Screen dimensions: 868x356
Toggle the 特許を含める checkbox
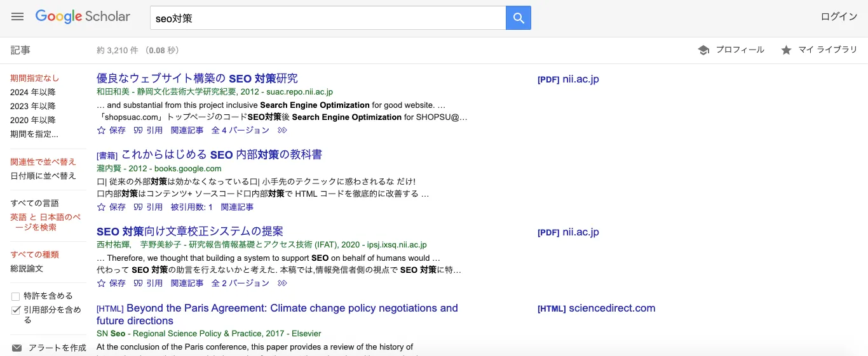pos(15,296)
